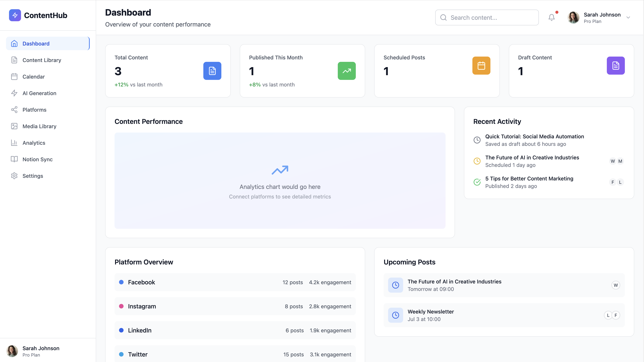The height and width of the screenshot is (362, 644).
Task: Click the purple Draft Content file icon
Action: [x=615, y=66]
